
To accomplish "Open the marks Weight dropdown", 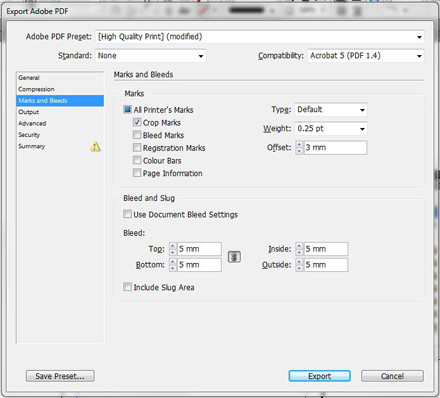I will pos(331,129).
